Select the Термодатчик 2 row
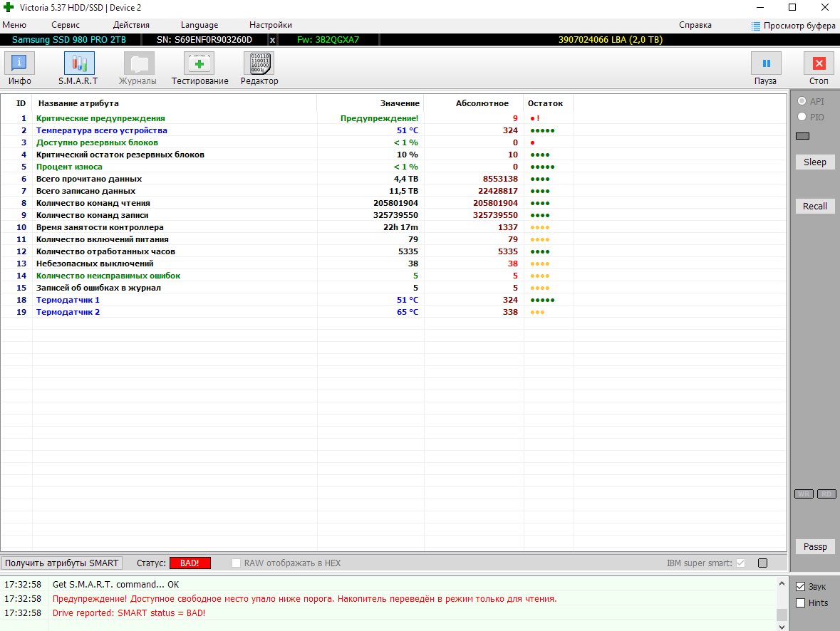The image size is (840, 631). click(x=394, y=312)
